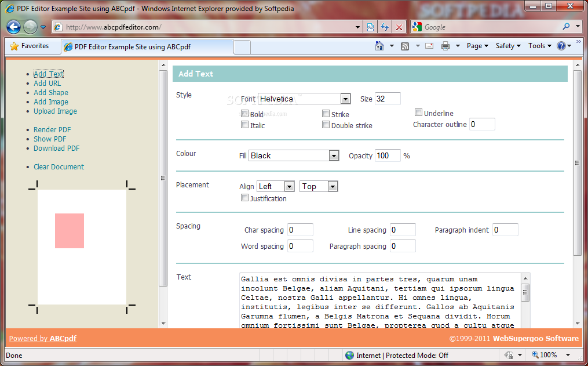
Task: Click the Char spacing field
Action: tap(300, 230)
